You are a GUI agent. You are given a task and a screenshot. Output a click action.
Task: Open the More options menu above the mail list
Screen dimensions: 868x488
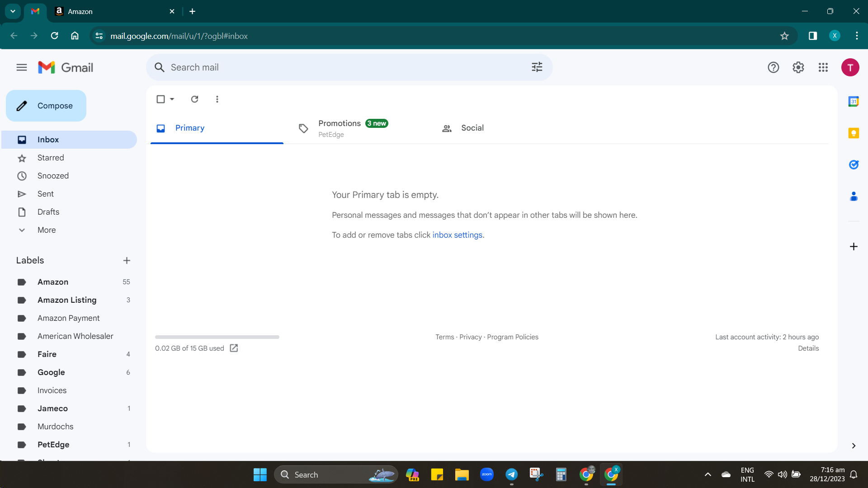pos(217,99)
